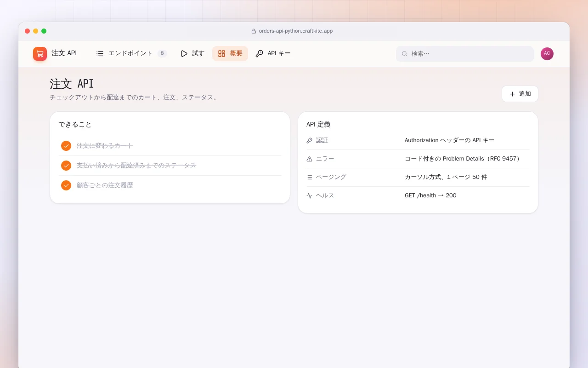Click the play icon beside 試す
Viewport: 588px width, 368px height.
tap(184, 53)
